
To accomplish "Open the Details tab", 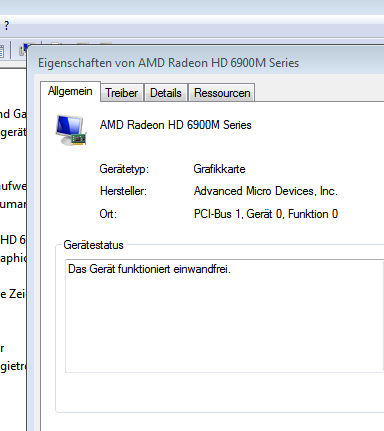I will pos(166,93).
